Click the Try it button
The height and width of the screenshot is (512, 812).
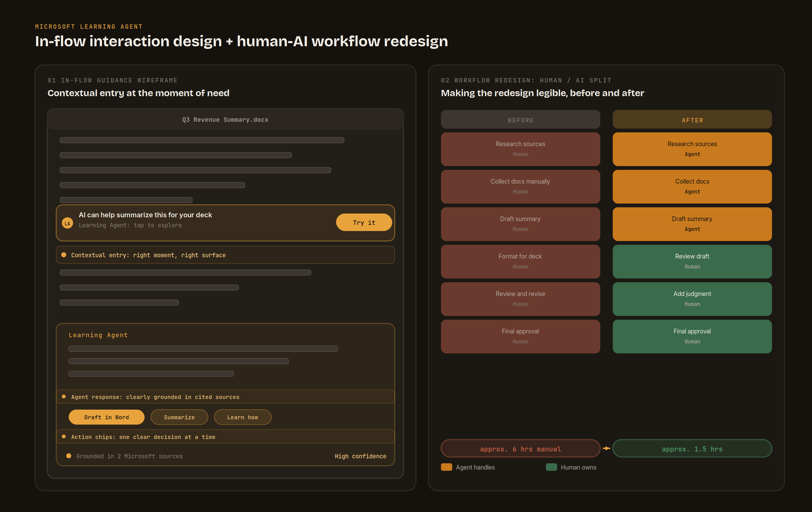(364, 223)
